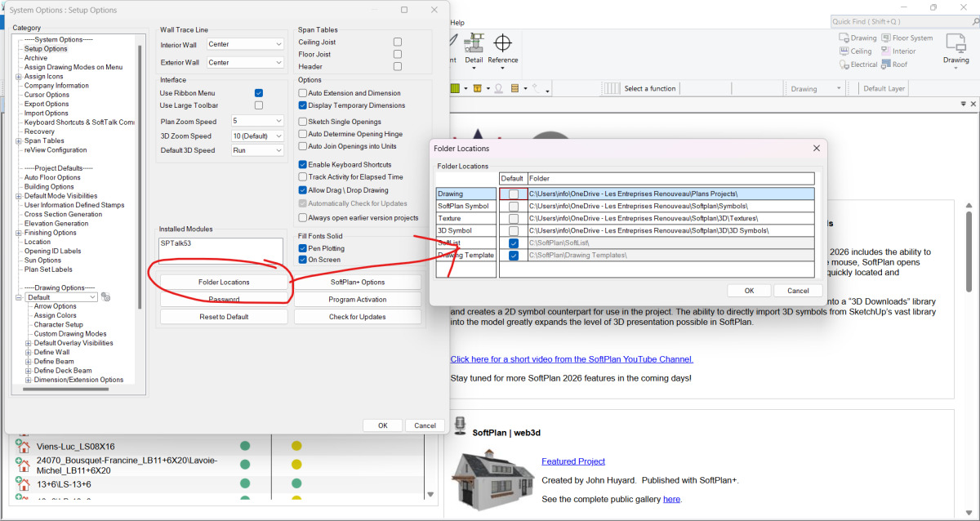Click Cancel in System Options dialog
The image size is (980, 521).
point(425,425)
